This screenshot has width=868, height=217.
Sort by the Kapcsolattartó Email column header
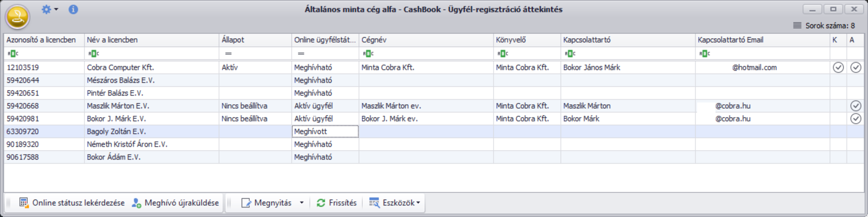pyautogui.click(x=762, y=40)
